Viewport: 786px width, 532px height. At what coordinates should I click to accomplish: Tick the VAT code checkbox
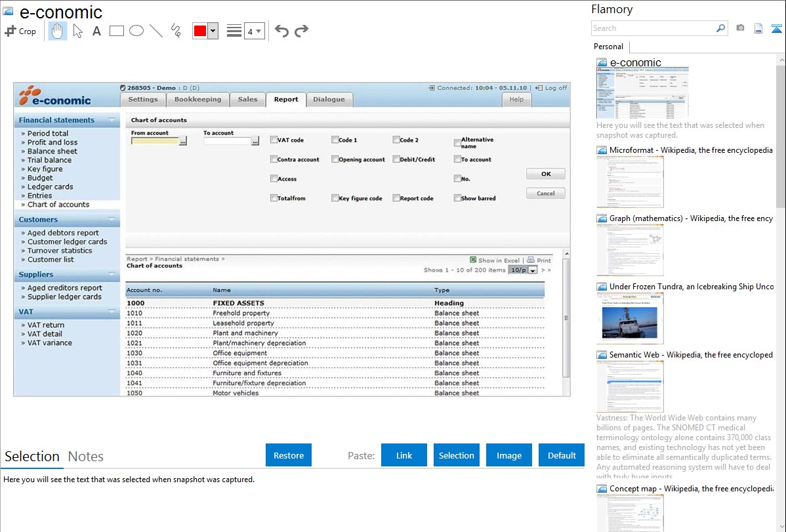(274, 140)
